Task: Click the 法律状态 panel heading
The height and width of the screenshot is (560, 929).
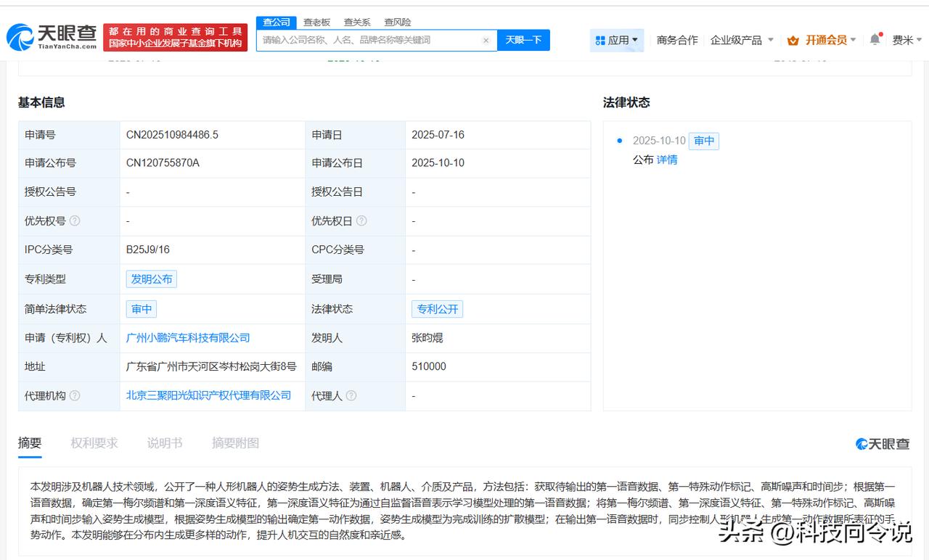Action: pyautogui.click(x=626, y=102)
